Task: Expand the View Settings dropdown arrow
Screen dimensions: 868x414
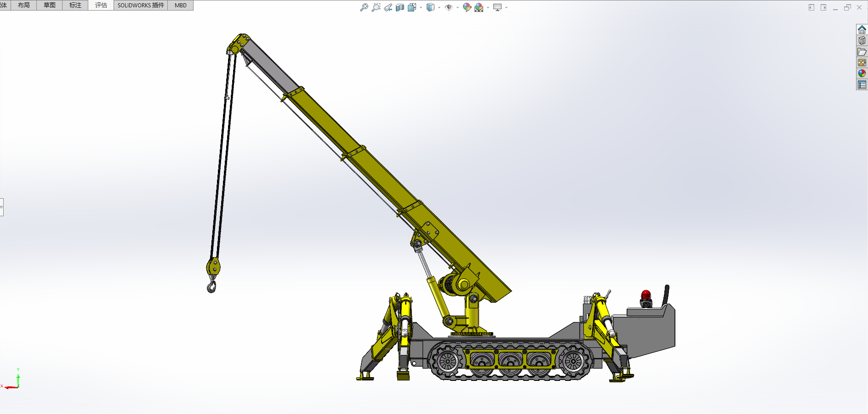Action: (x=506, y=7)
